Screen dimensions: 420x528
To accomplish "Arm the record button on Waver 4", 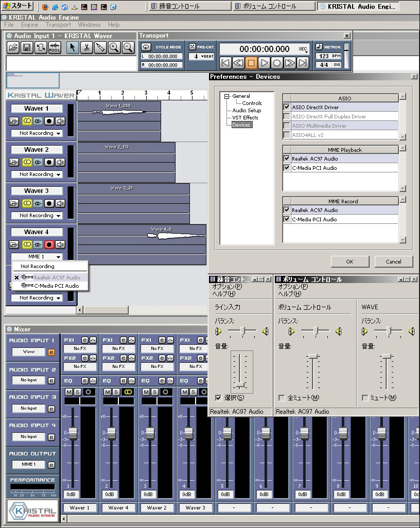I will point(49,244).
